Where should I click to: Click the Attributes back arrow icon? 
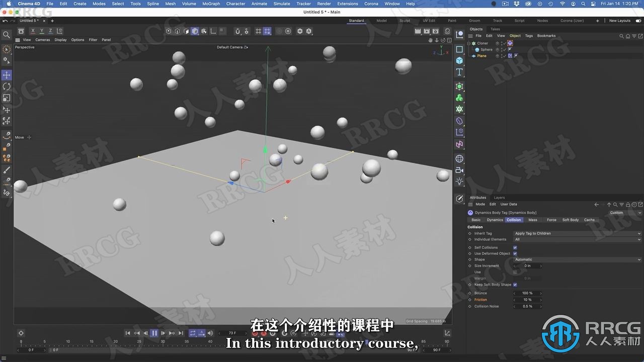click(x=597, y=205)
